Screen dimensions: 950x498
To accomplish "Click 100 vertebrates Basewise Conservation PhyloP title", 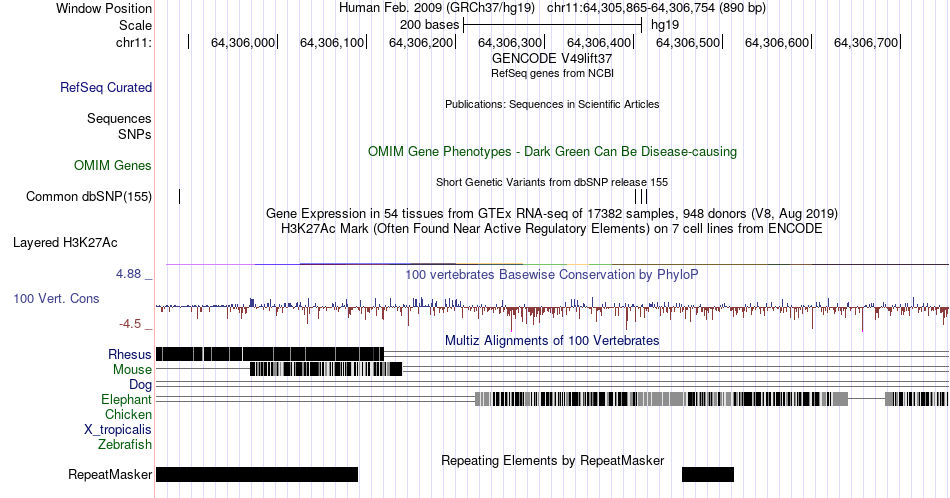I will (552, 274).
